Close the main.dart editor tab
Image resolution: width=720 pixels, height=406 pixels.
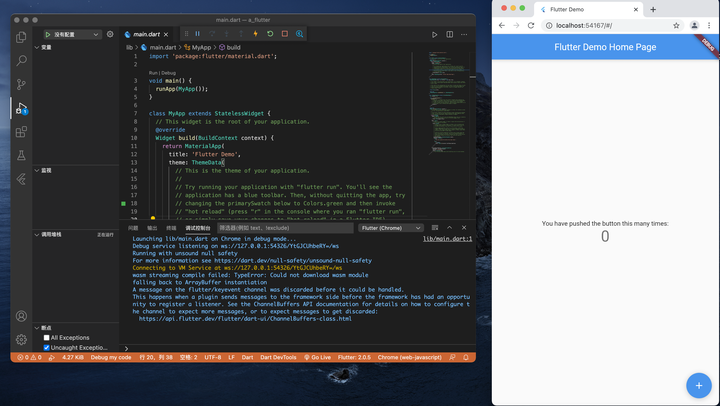(x=166, y=34)
